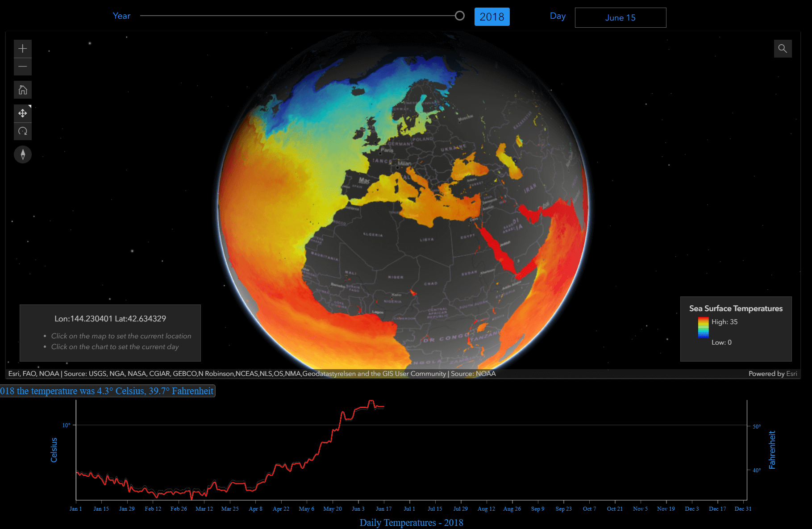Viewport: 812px width, 529px height.
Task: Open the Esri link in Powered by Esri
Action: pos(791,374)
